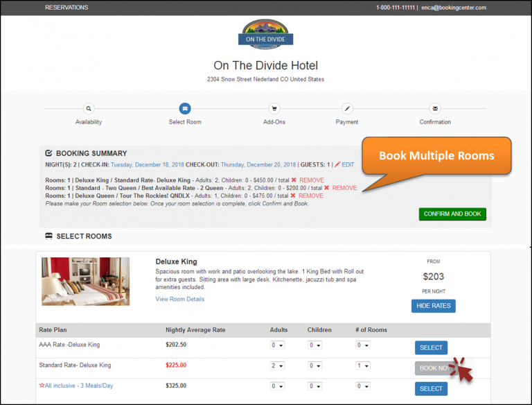Click the red X beside Deluxe Queen REMOVE

click(x=293, y=196)
